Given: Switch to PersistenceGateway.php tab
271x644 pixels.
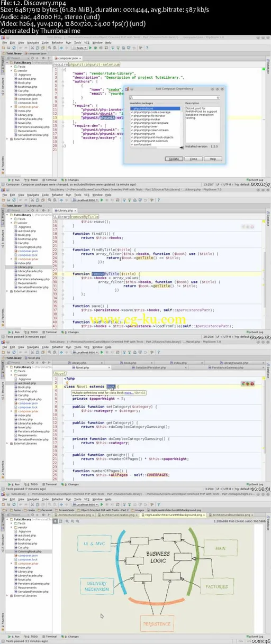Looking at the screenshot, I should [227, 367].
